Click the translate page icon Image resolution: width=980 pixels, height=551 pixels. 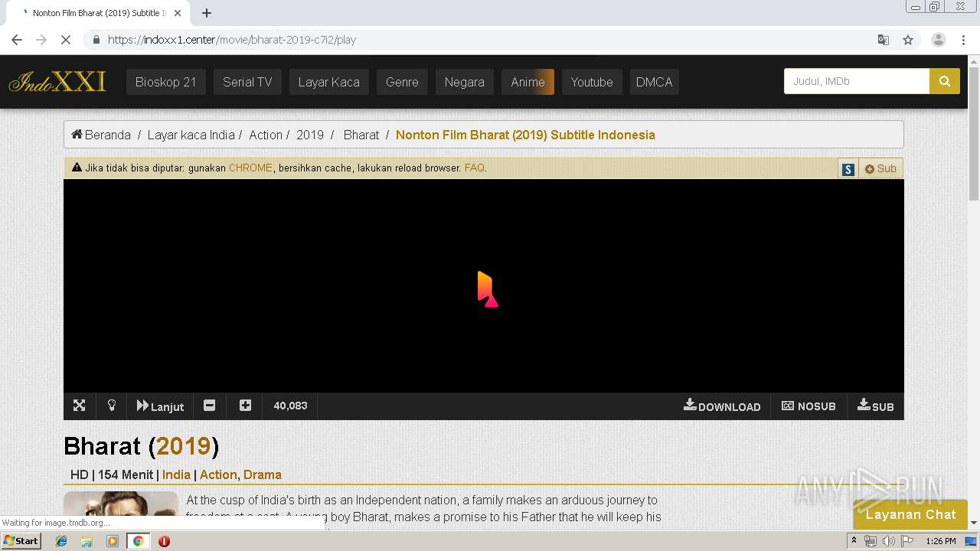pos(884,40)
